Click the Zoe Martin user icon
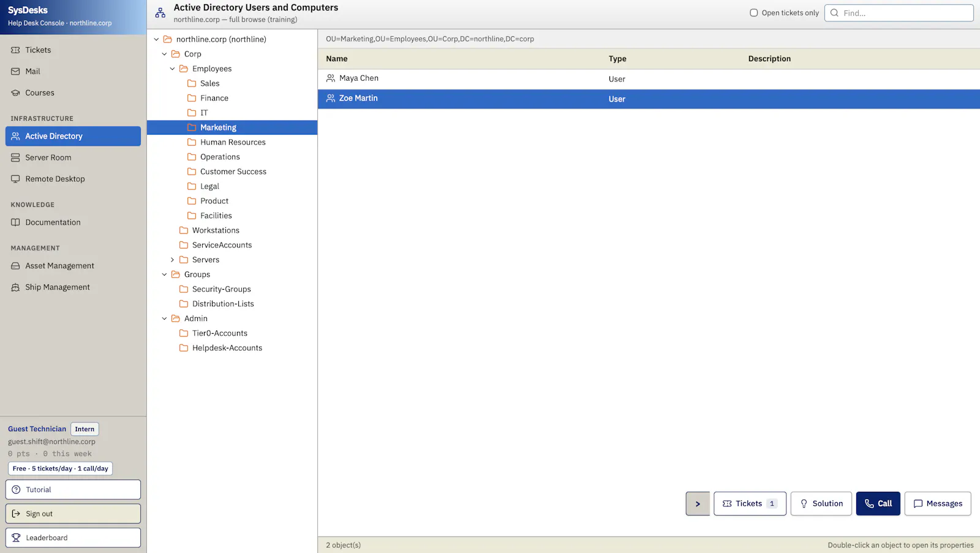The width and height of the screenshot is (980, 553). tap(331, 99)
